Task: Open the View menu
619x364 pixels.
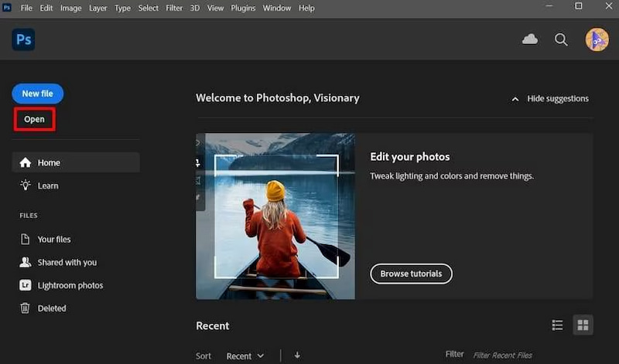Action: coord(215,8)
